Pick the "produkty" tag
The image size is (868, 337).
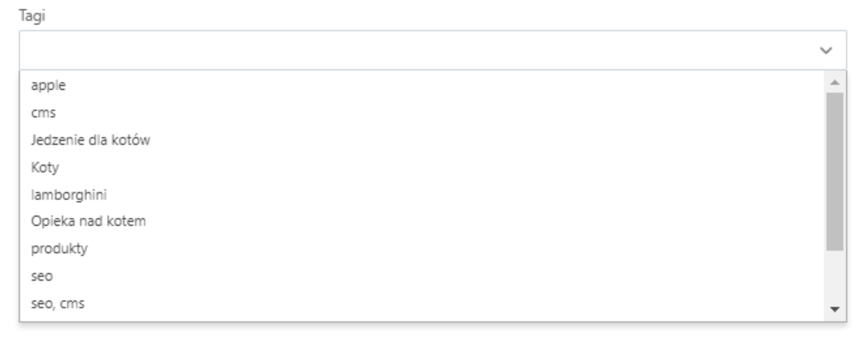59,249
